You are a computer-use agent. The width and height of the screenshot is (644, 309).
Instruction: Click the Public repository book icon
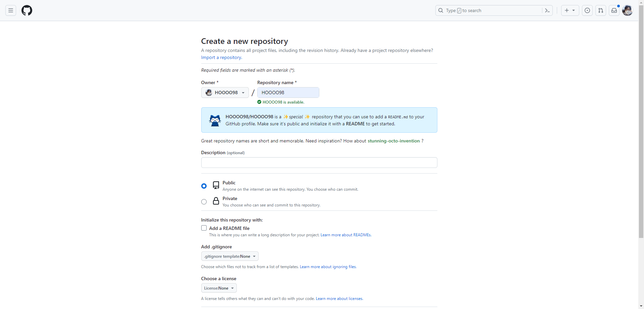point(216,185)
